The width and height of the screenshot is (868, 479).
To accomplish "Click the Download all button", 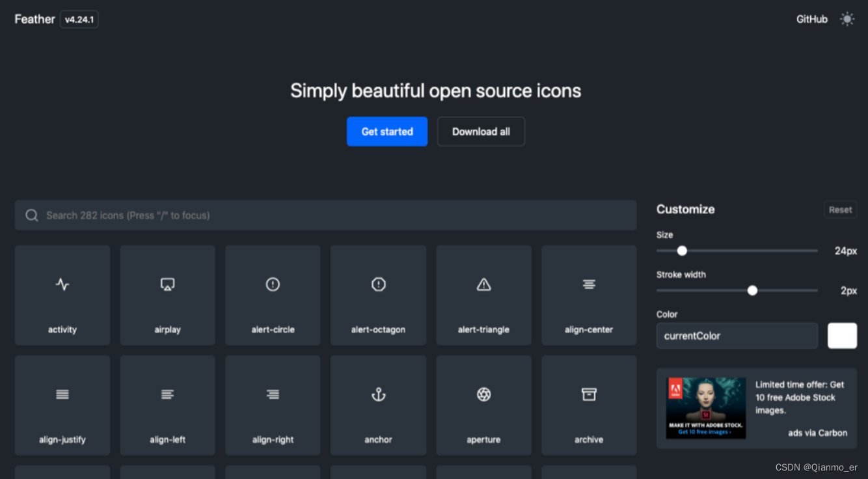I will pyautogui.click(x=481, y=131).
